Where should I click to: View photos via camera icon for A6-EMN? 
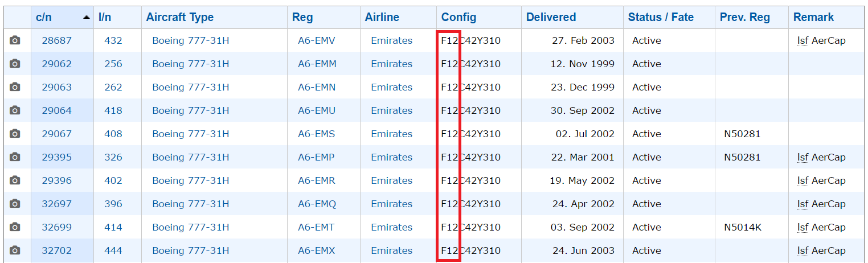[x=15, y=87]
